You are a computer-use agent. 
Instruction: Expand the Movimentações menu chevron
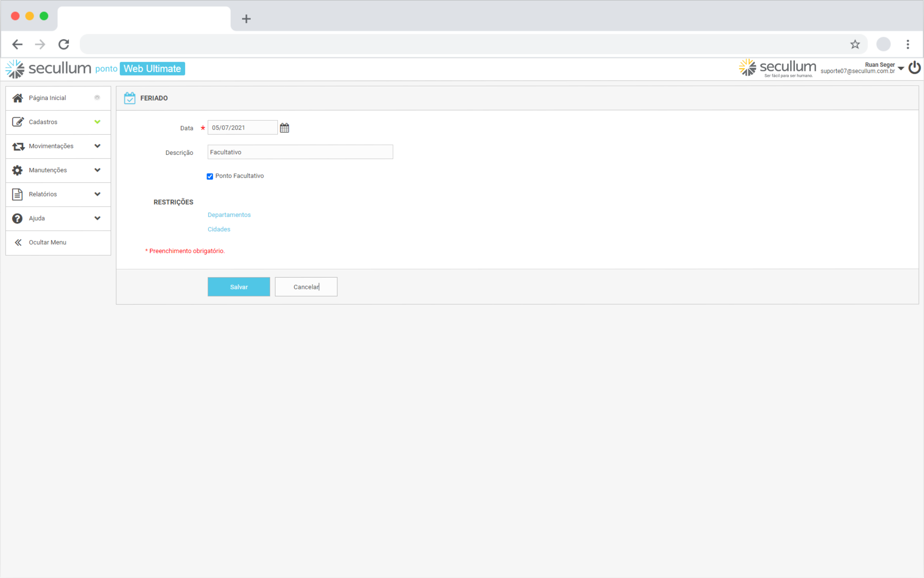(x=97, y=146)
